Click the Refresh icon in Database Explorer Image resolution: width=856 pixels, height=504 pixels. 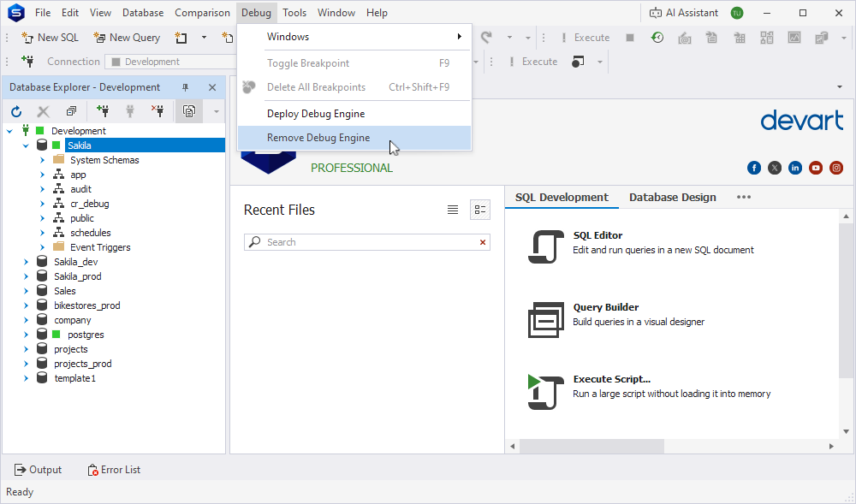tap(16, 111)
